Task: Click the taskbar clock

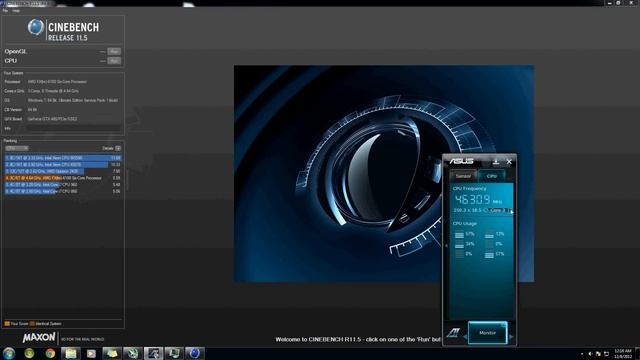Action: pyautogui.click(x=622, y=353)
